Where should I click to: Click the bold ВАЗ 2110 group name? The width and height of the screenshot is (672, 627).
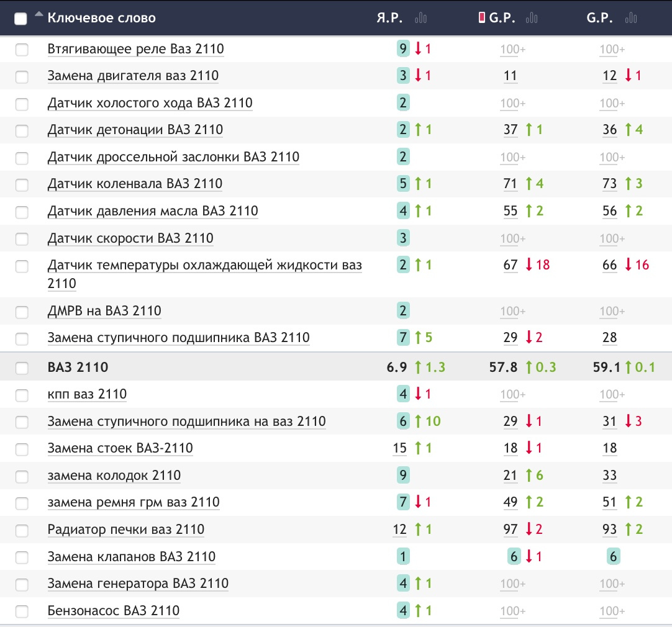78,368
